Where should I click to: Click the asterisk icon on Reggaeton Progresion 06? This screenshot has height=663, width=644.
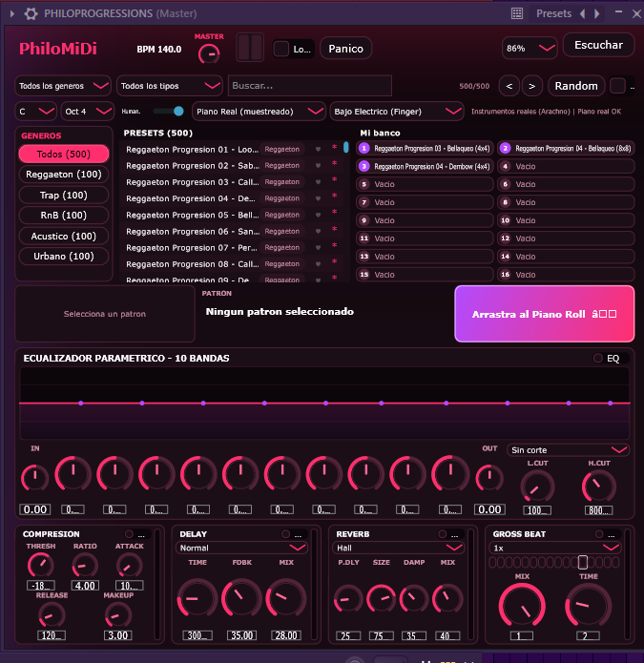334,229
